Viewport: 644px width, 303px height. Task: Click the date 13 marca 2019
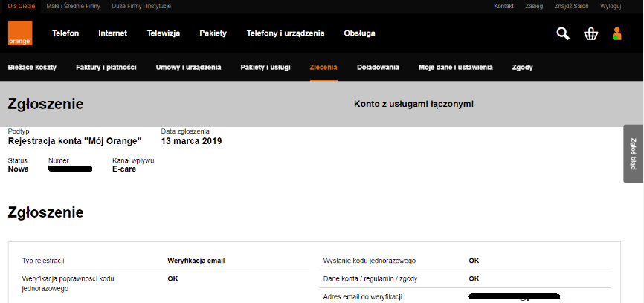pos(191,141)
